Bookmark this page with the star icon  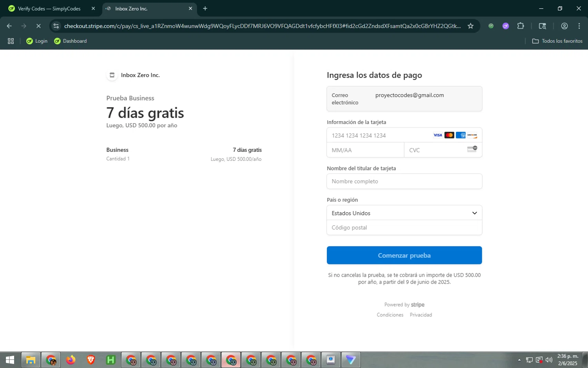coord(470,26)
